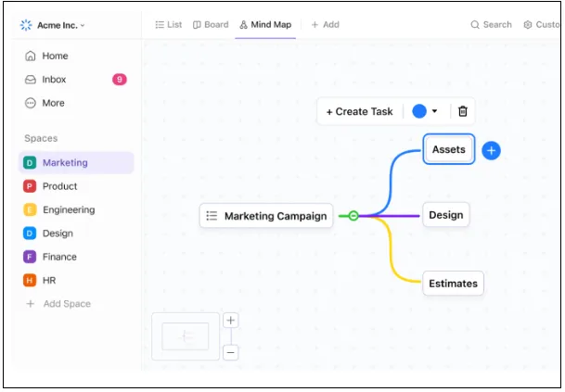
Task: Click the blue Design space avatar icon
Action: coord(30,234)
